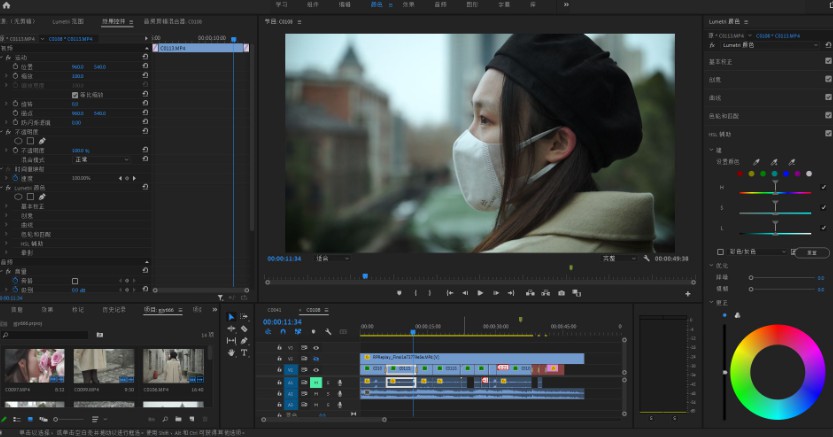This screenshot has height=437, width=833.
Task: Click the HSL reset button
Action: (x=812, y=253)
